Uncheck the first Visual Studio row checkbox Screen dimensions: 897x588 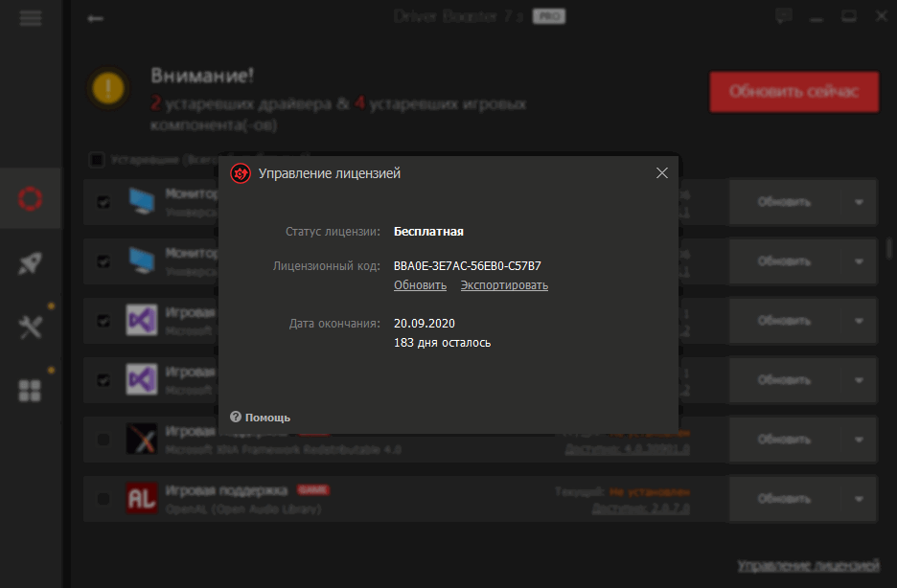tap(103, 321)
